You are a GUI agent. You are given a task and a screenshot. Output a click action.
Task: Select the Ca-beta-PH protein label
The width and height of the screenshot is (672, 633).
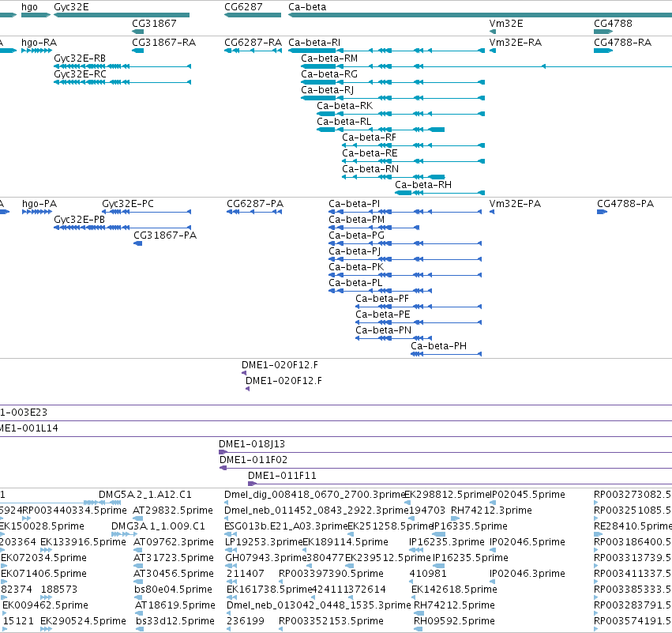439,346
